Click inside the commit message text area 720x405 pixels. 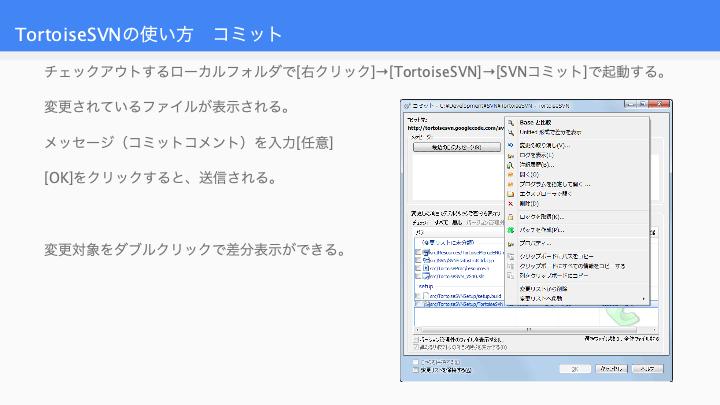coord(457,177)
